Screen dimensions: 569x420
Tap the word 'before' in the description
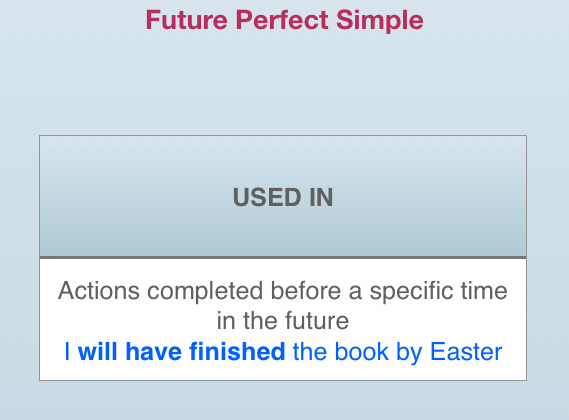pyautogui.click(x=306, y=291)
